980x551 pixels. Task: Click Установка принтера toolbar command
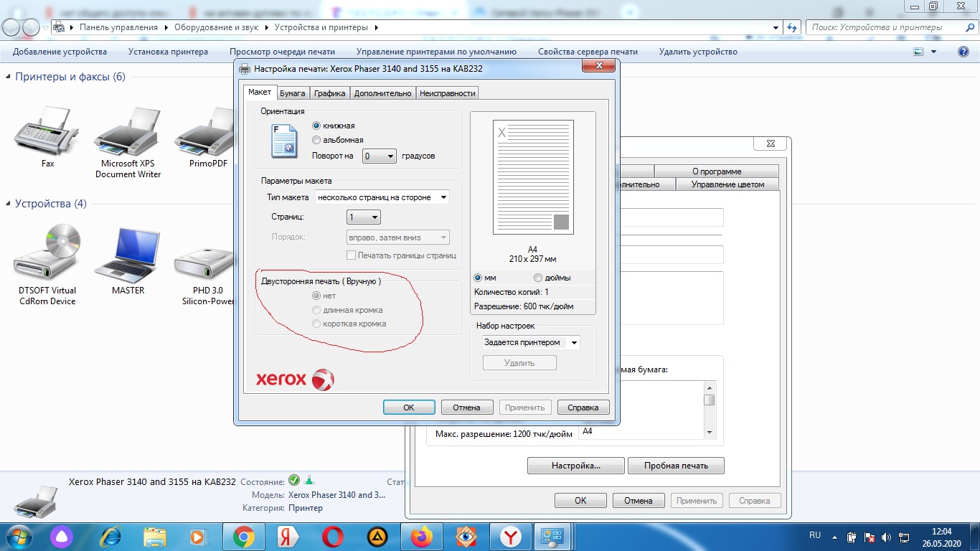168,52
